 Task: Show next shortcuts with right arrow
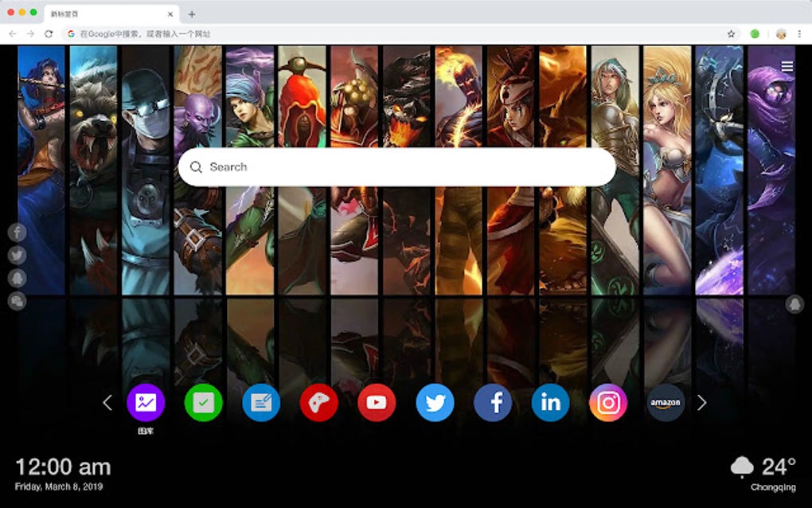[x=701, y=402]
